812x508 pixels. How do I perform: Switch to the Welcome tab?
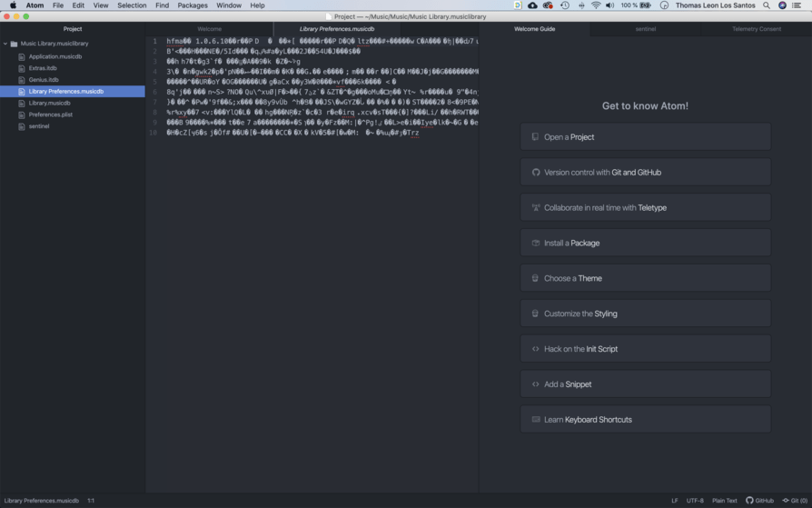click(x=209, y=29)
